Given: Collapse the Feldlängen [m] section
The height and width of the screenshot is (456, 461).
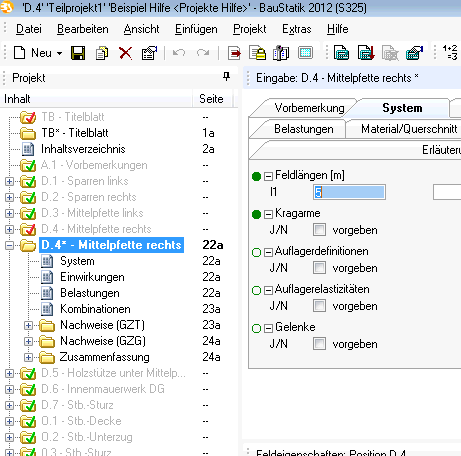Looking at the screenshot, I should pyautogui.click(x=268, y=176).
